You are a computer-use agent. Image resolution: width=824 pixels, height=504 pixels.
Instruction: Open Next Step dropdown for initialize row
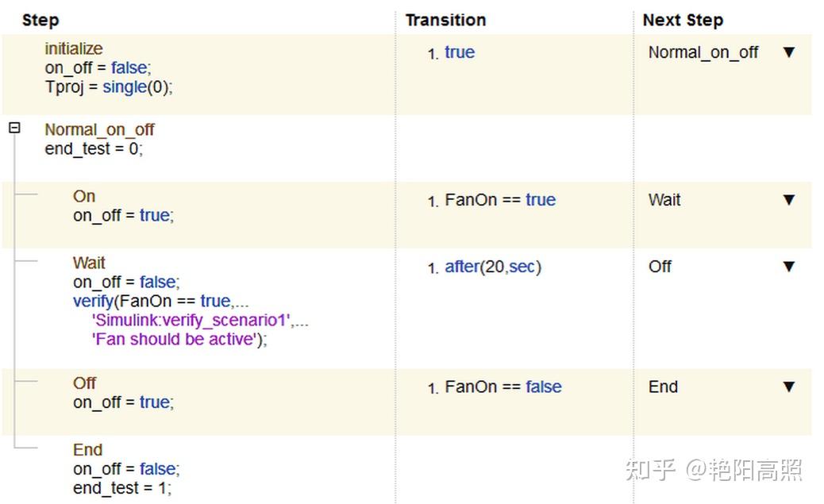click(x=788, y=52)
